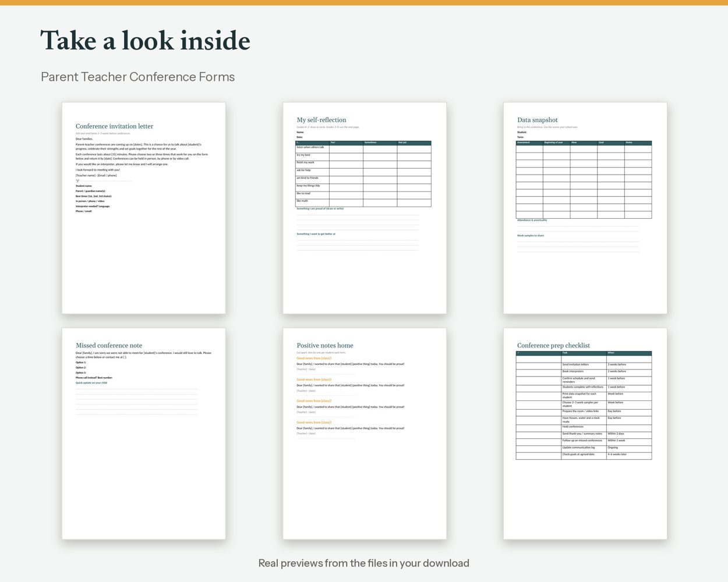Click the 'Take a look inside' heading
Viewport: 728px width, 582px height.
click(x=145, y=41)
